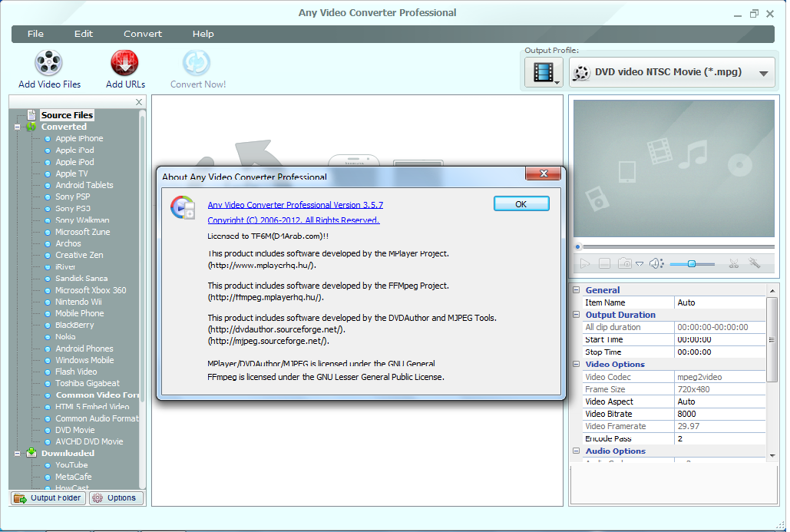Select Microsoft Zune in the tree
This screenshot has width=790, height=532.
[x=83, y=232]
